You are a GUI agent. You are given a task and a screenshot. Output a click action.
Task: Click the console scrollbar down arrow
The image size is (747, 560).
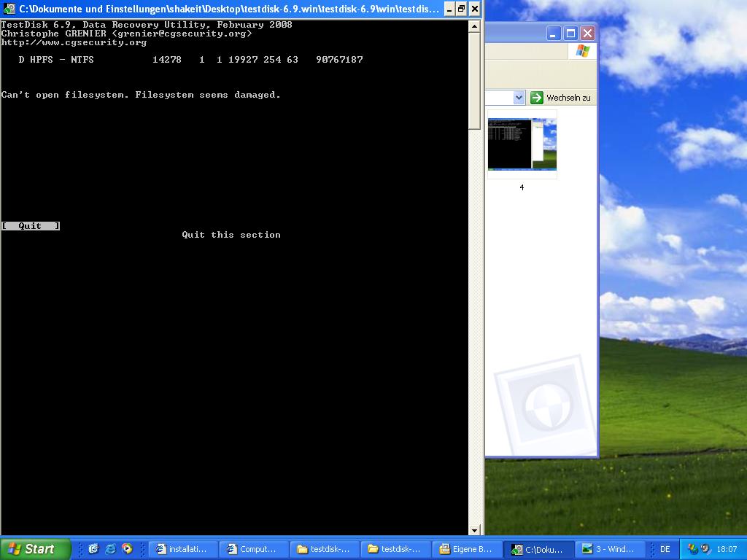[474, 530]
